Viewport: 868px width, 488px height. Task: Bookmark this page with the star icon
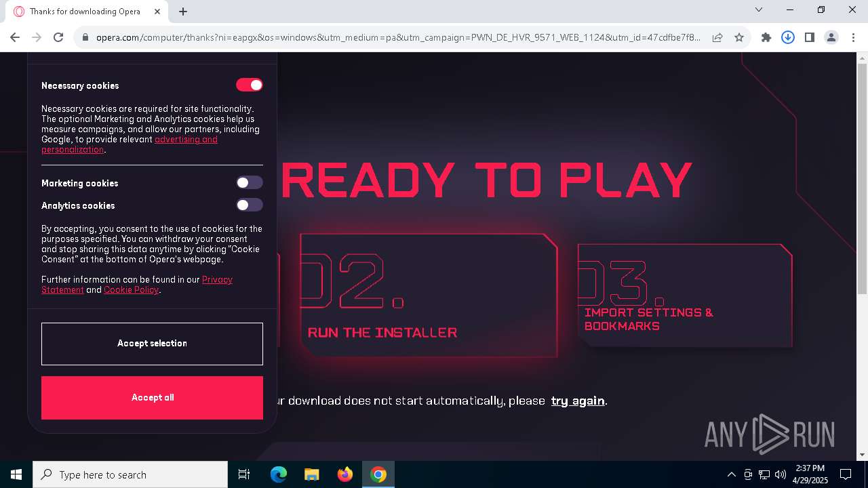739,37
